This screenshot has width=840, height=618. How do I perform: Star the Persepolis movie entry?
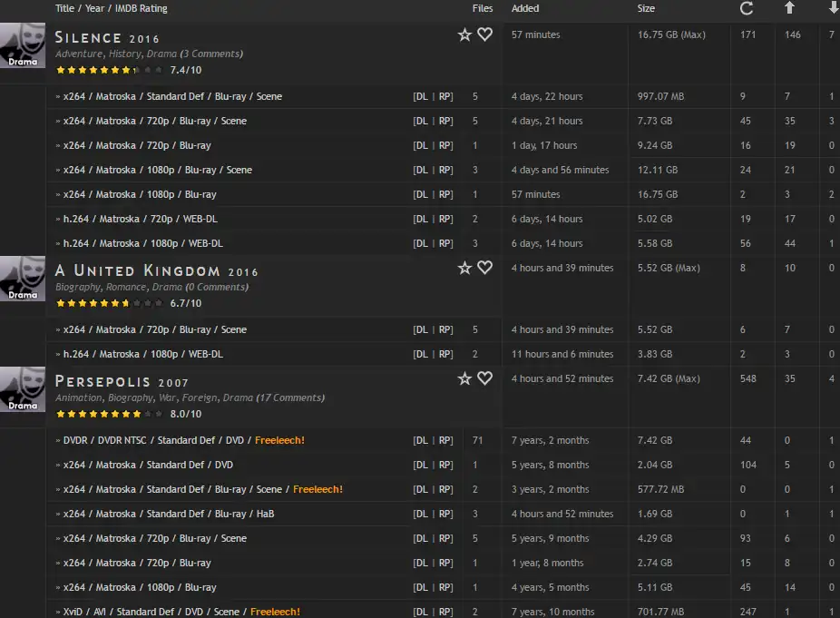click(464, 378)
